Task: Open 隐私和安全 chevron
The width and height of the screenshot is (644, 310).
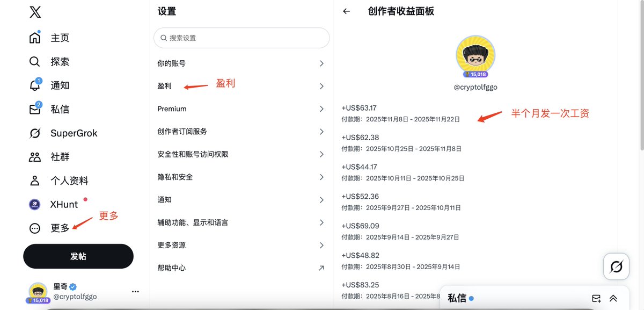Action: [321, 177]
